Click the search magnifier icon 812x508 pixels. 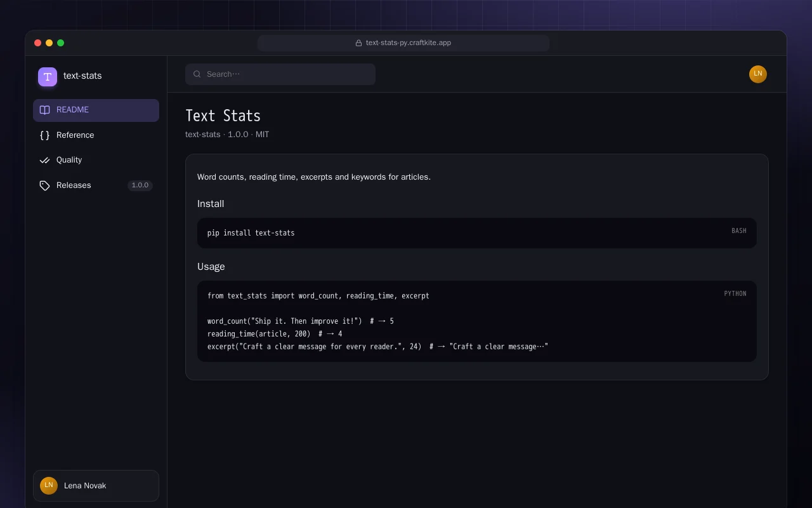click(197, 74)
